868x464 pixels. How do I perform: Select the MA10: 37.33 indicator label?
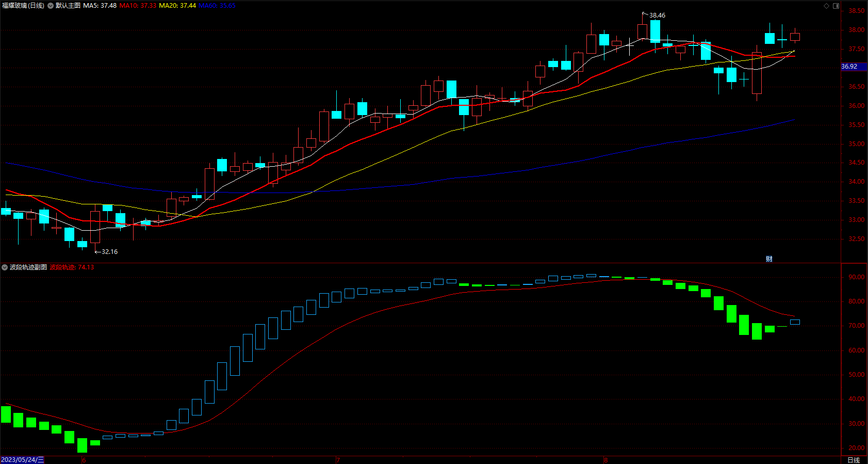coord(138,6)
